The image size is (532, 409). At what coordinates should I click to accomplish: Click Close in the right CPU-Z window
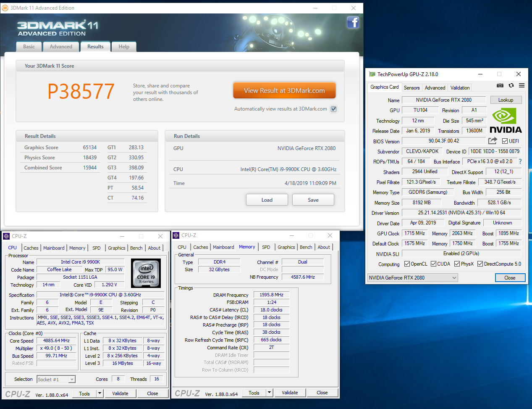click(322, 393)
